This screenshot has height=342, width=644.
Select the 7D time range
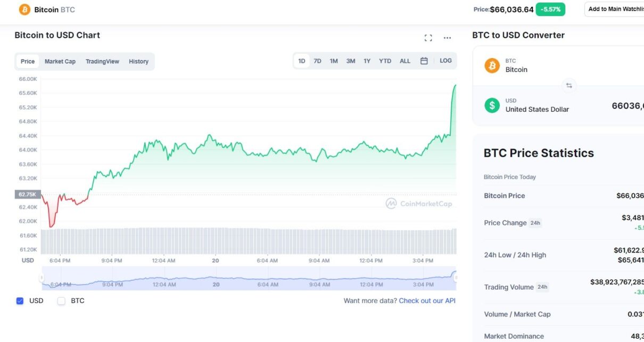(318, 61)
